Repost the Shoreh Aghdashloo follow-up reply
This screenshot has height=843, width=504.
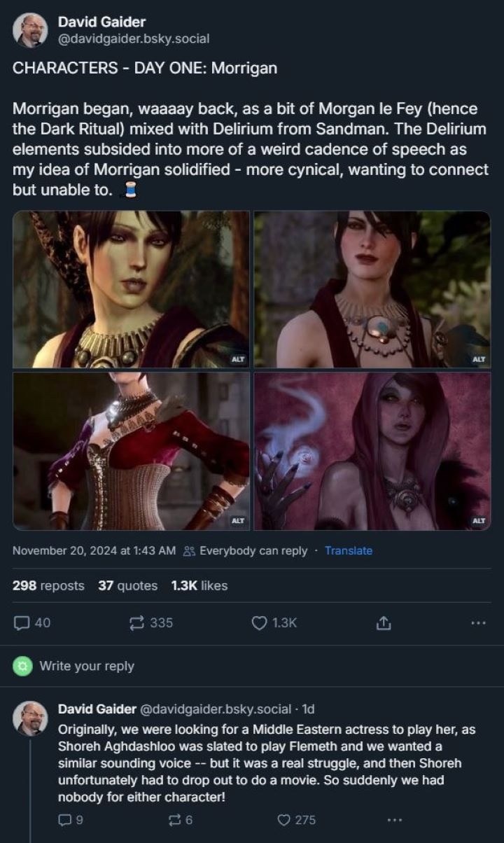click(175, 819)
